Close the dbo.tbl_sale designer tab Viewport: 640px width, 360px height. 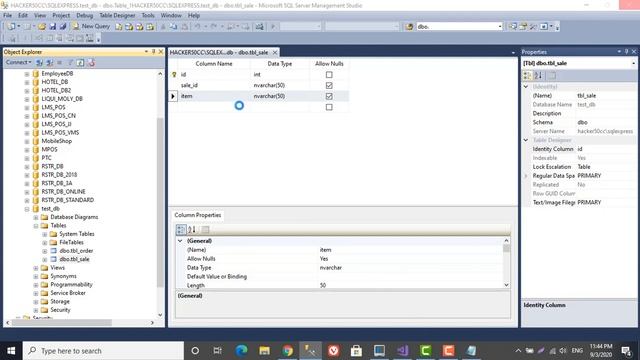coord(275,52)
